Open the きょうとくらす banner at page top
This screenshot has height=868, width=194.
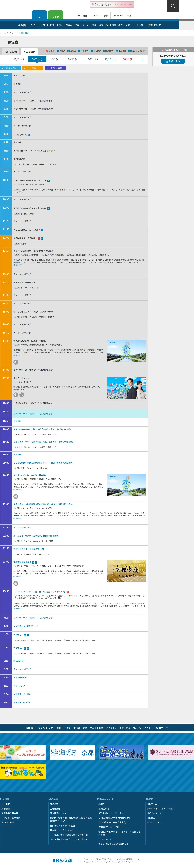pyautogui.click(x=112, y=5)
